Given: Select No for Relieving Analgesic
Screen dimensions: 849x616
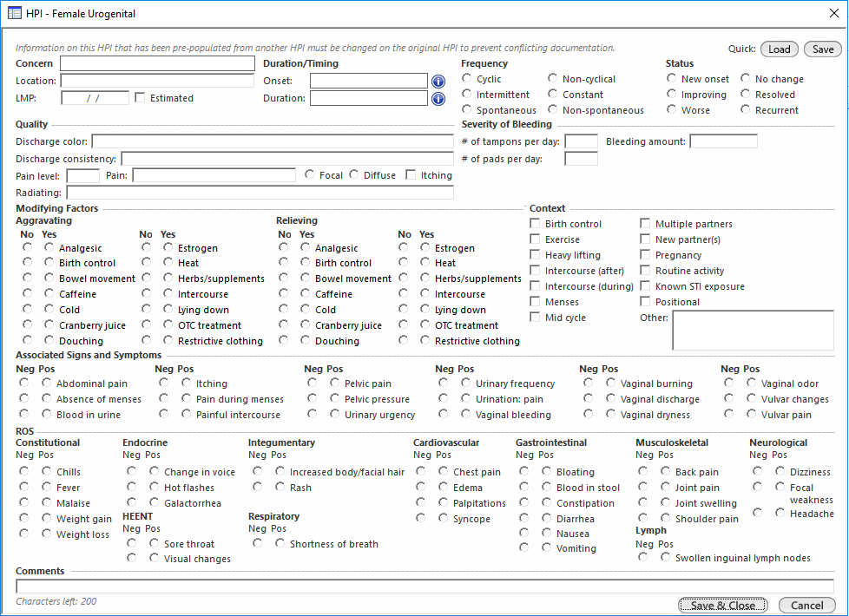Looking at the screenshot, I should [284, 247].
